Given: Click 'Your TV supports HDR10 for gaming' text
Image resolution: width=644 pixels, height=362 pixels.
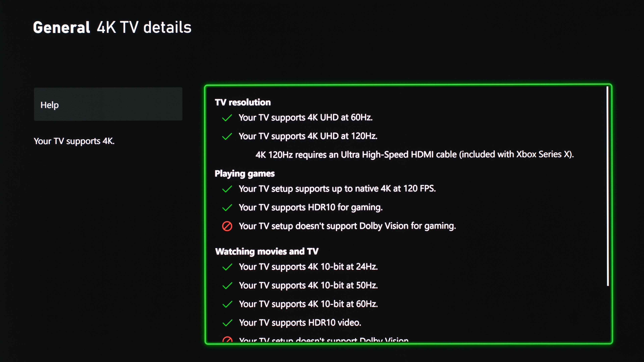Looking at the screenshot, I should tap(310, 207).
